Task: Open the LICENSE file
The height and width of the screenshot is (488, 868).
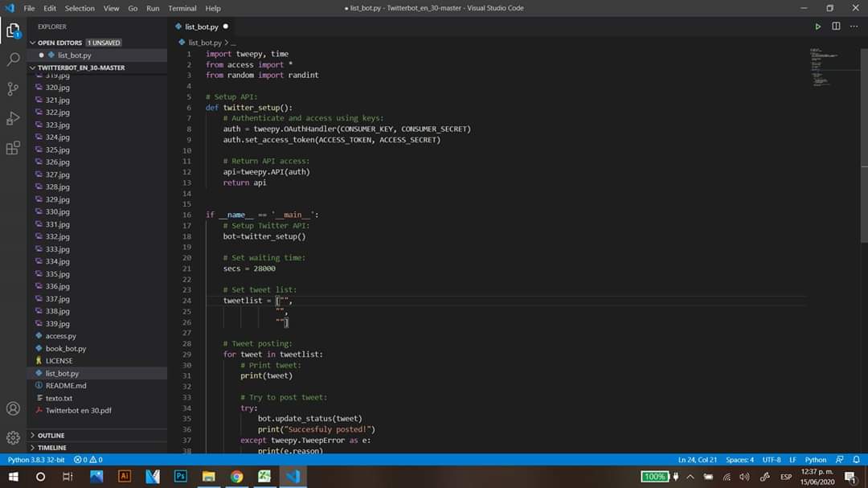Action: pyautogui.click(x=59, y=361)
